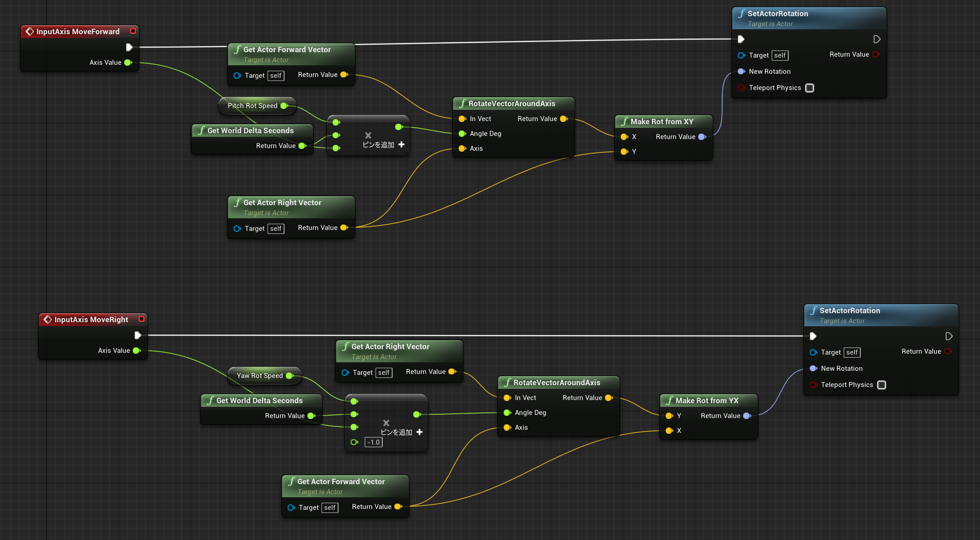The height and width of the screenshot is (540, 980).
Task: Click red delegate square on InputAxis MoveRight
Action: (x=141, y=319)
